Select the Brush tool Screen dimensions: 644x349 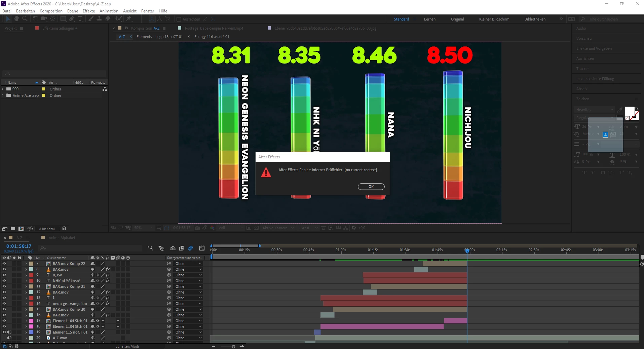point(91,19)
